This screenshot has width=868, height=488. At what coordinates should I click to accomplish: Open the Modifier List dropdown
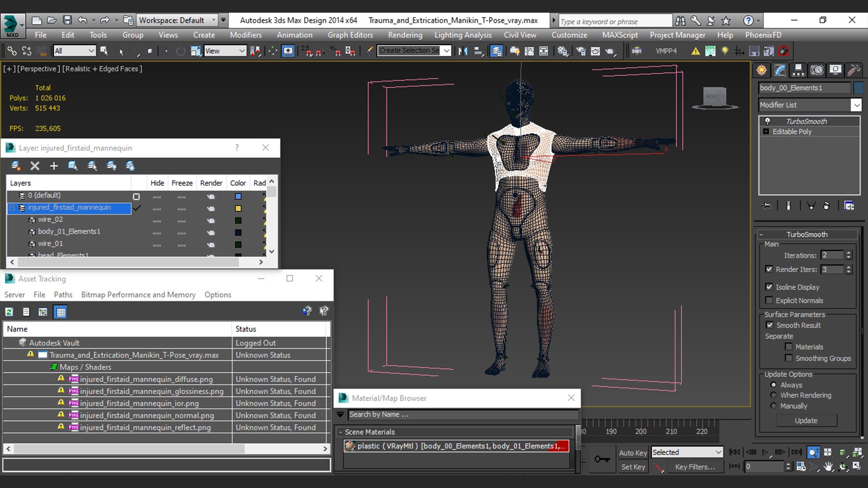click(810, 105)
